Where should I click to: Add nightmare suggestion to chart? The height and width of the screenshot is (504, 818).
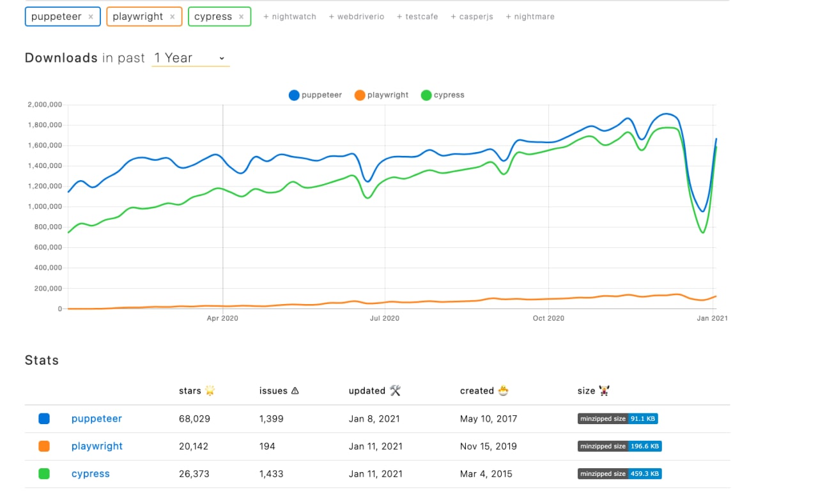click(530, 17)
